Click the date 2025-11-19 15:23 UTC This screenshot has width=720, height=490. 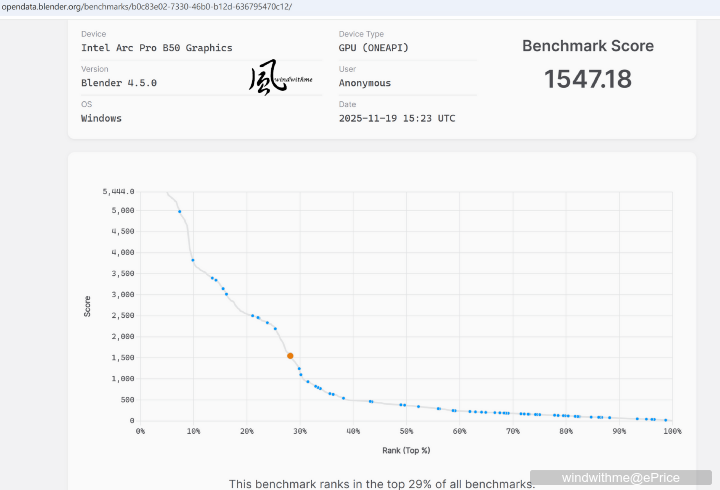(397, 118)
